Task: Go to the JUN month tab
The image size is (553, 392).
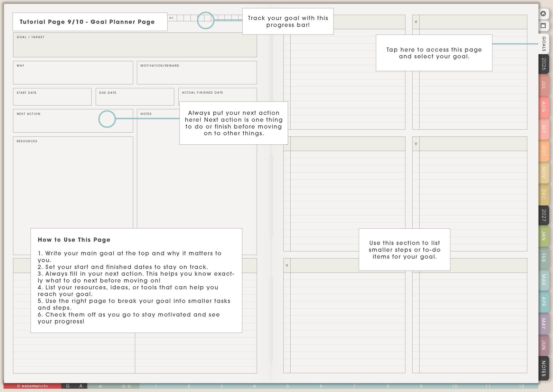Action: point(544,345)
